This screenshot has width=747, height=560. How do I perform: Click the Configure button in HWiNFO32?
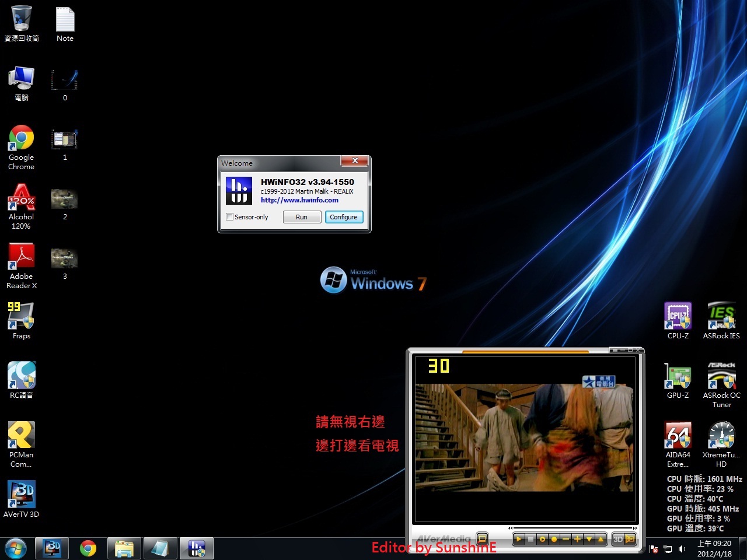coord(344,217)
